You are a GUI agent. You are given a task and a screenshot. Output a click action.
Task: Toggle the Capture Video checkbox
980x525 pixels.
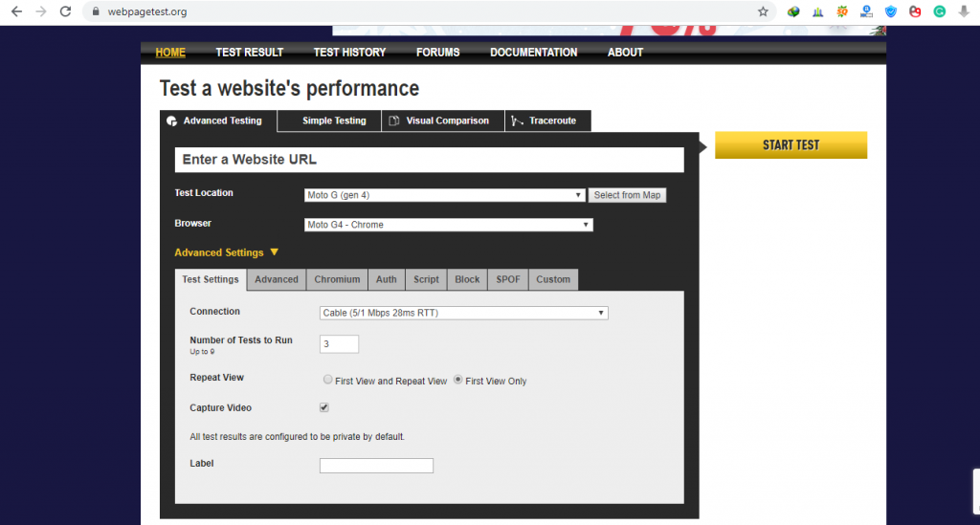click(323, 407)
